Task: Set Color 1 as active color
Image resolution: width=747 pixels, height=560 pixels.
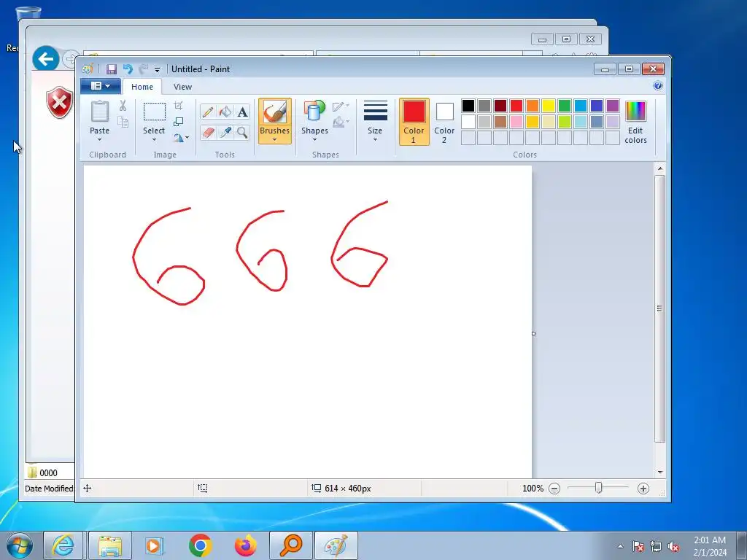Action: [x=414, y=122]
